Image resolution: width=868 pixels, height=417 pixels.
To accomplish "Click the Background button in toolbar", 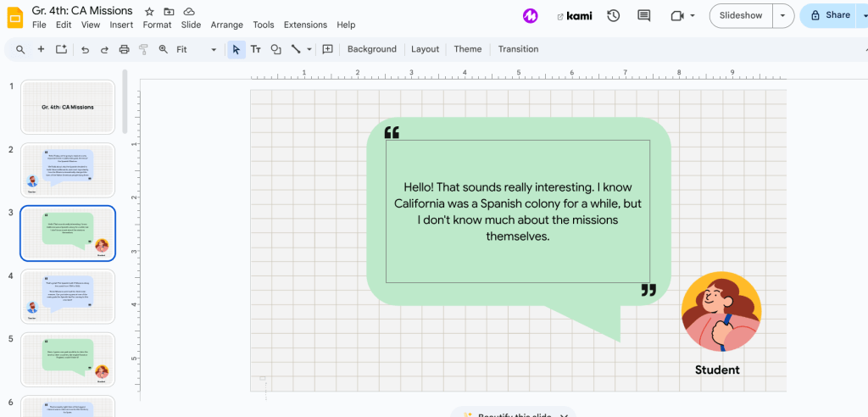I will 371,49.
